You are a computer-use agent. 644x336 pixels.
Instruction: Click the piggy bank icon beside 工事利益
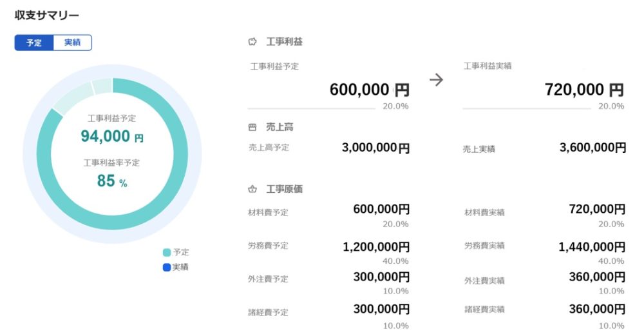click(252, 42)
